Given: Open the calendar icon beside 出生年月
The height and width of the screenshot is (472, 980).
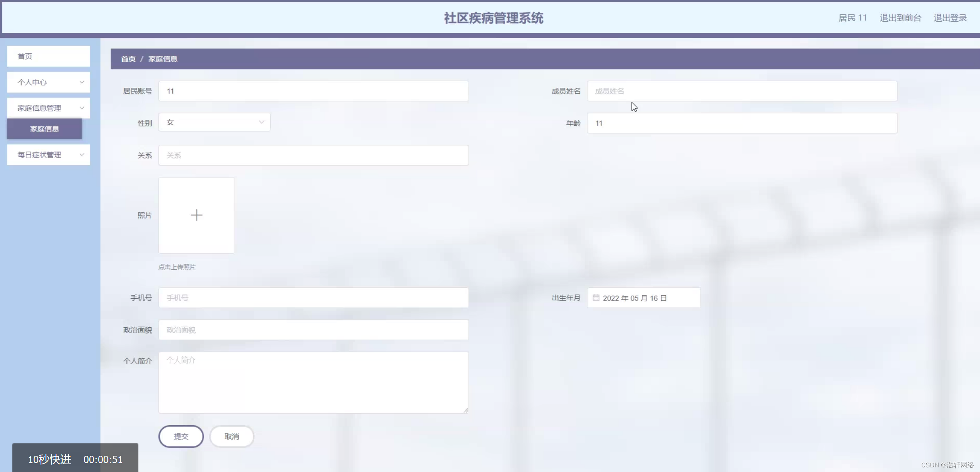Looking at the screenshot, I should tap(596, 298).
